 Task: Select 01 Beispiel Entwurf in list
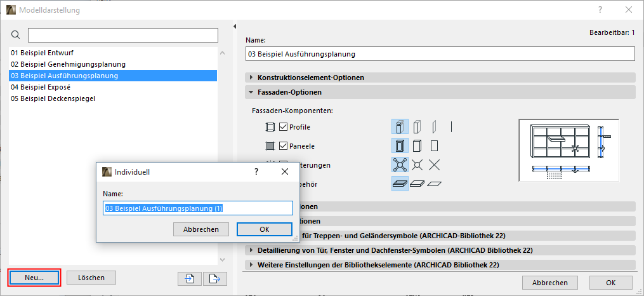point(113,53)
